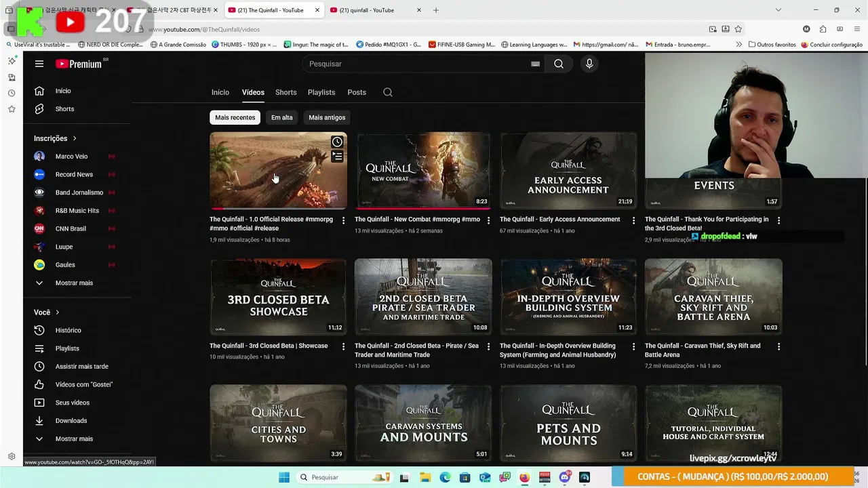The height and width of the screenshot is (488, 868).
Task: Click the YouTube Premium logo
Action: [x=79, y=64]
